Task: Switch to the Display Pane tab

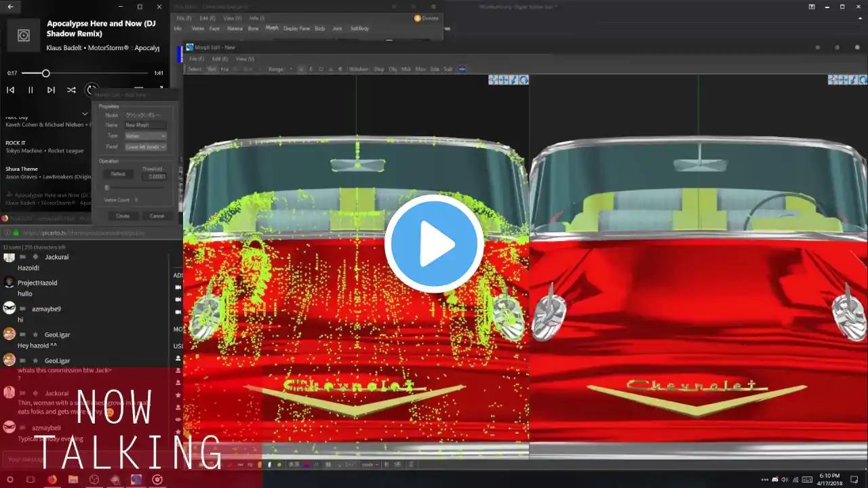Action: click(296, 28)
